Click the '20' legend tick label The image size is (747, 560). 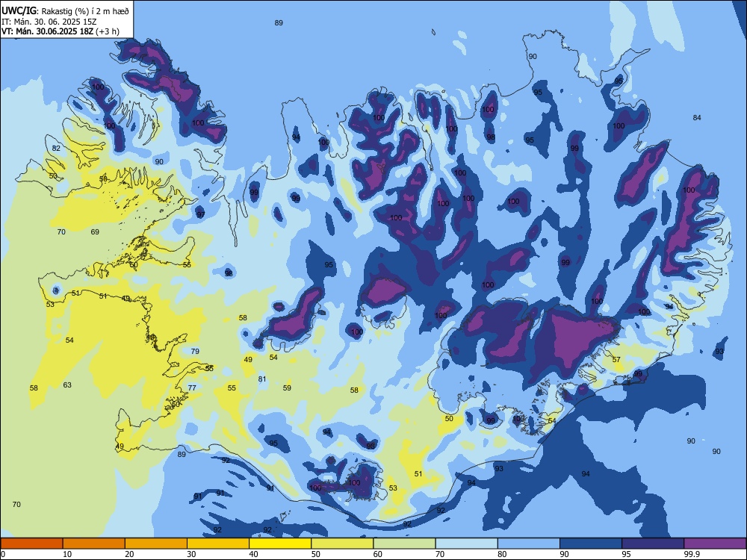tap(129, 554)
